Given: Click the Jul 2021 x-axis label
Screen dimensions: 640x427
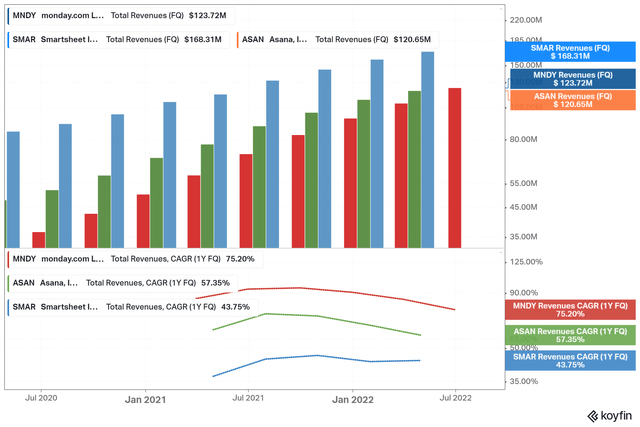Looking at the screenshot, I should pos(248,398).
